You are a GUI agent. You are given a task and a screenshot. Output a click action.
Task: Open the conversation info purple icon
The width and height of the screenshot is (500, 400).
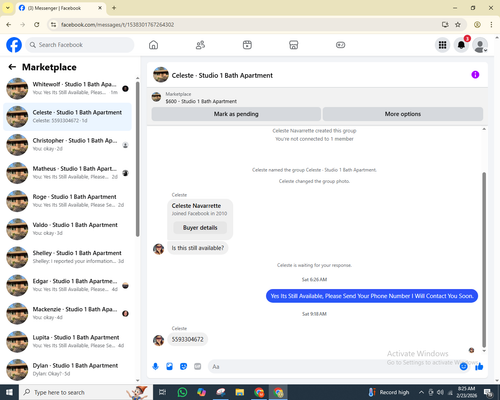point(475,75)
